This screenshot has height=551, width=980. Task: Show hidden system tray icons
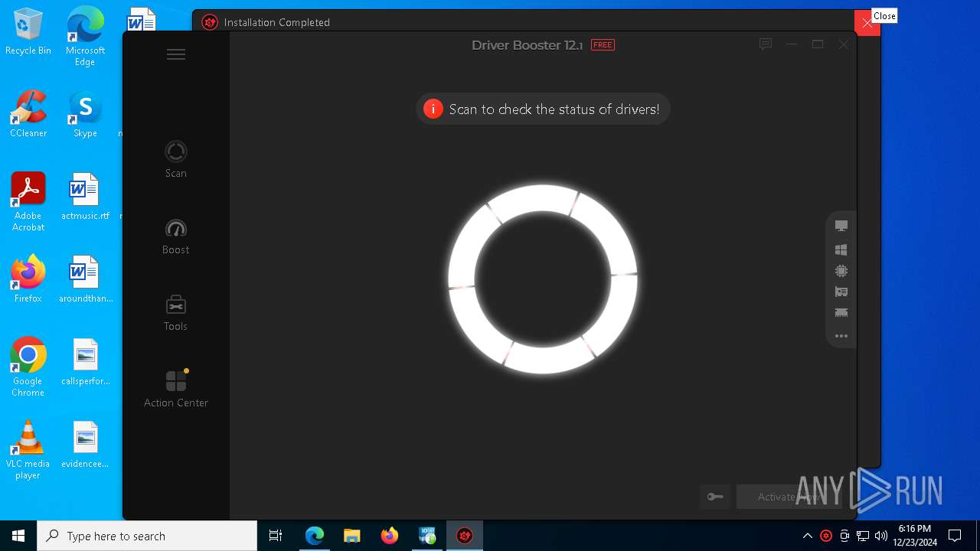pyautogui.click(x=807, y=536)
